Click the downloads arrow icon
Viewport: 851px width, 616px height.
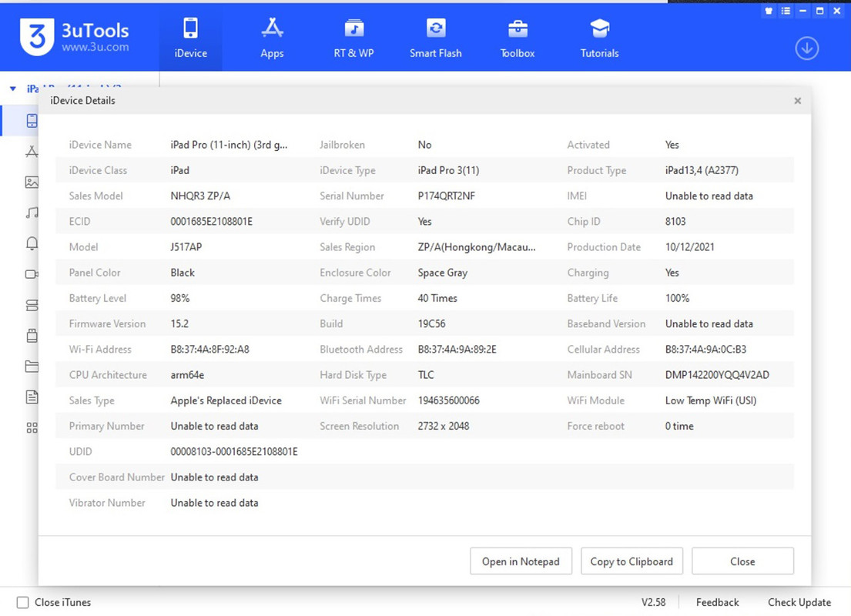click(807, 49)
